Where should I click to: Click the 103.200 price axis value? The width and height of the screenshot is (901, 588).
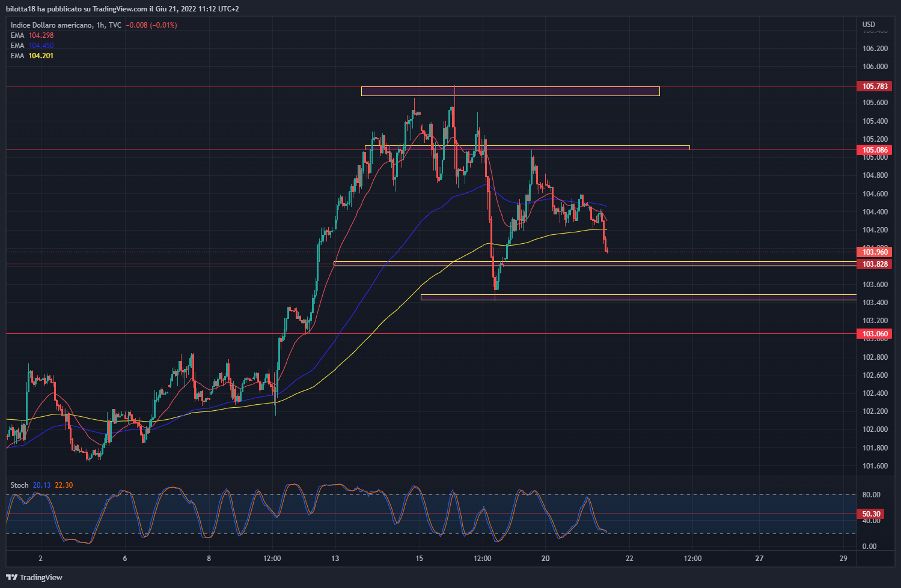pyautogui.click(x=875, y=321)
